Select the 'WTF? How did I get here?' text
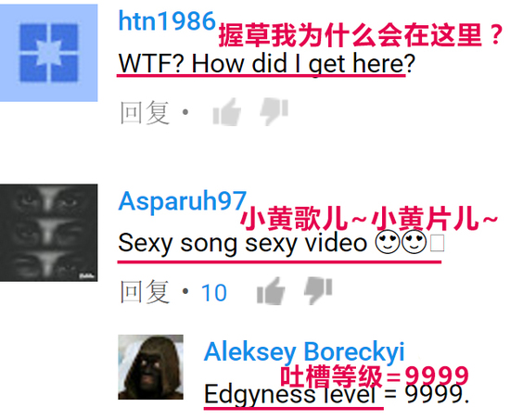Image resolution: width=510 pixels, height=420 pixels. coord(267,63)
